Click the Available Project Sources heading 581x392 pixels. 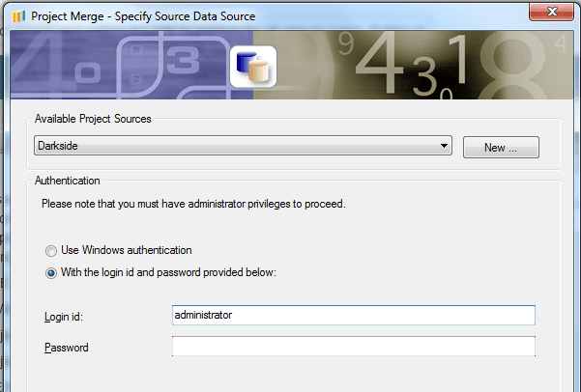[93, 119]
